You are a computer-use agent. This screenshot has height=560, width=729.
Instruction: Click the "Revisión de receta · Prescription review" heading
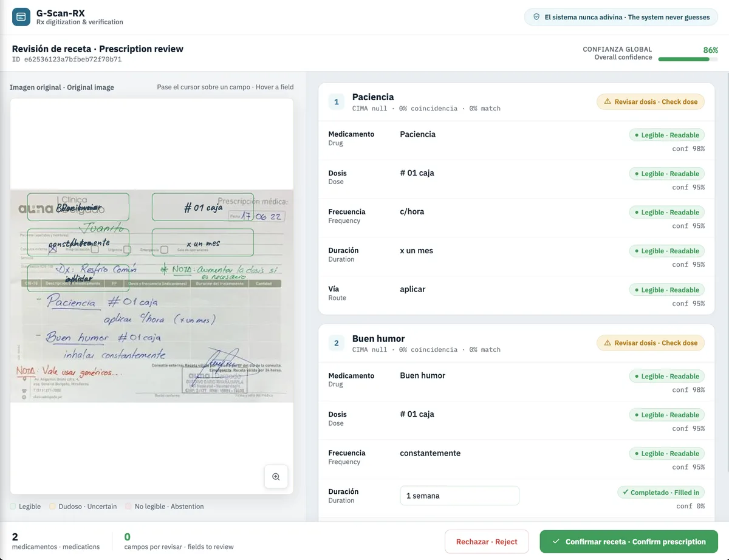(x=98, y=49)
